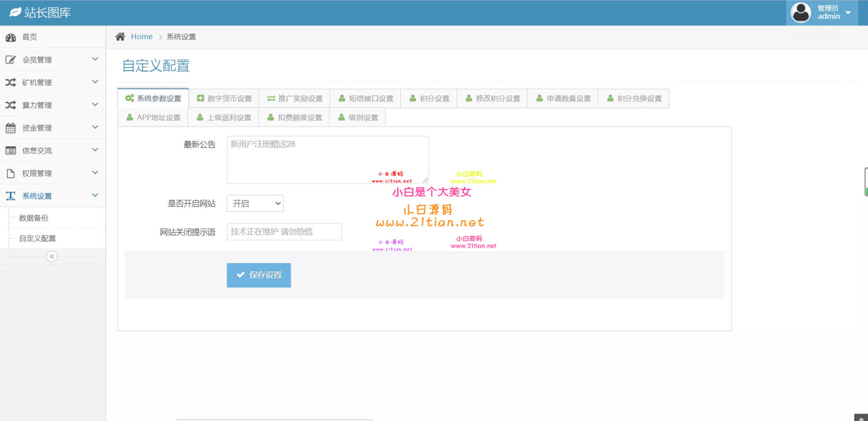Screen dimensions: 868x421
Task: Select the 级别设置 tab
Action: 358,117
